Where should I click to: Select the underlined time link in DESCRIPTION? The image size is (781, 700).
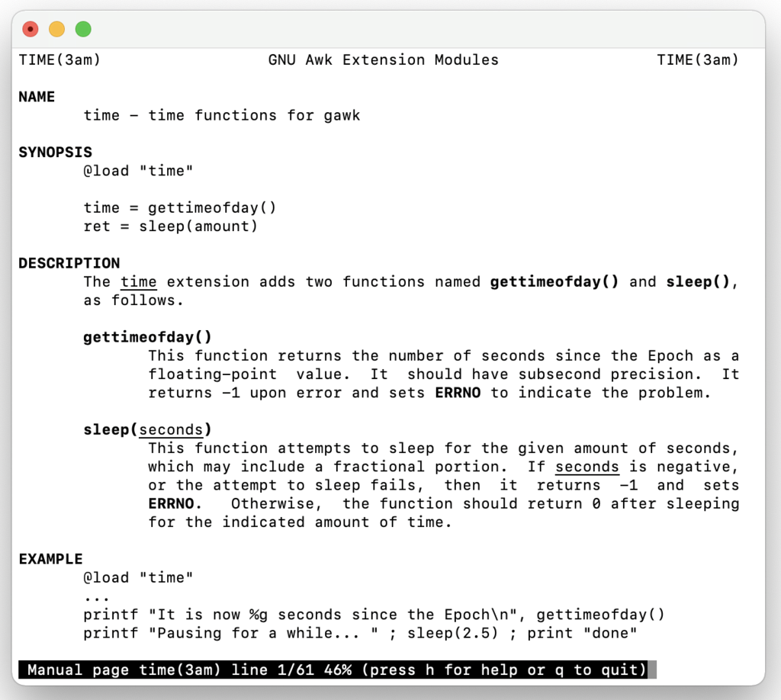[x=138, y=281]
